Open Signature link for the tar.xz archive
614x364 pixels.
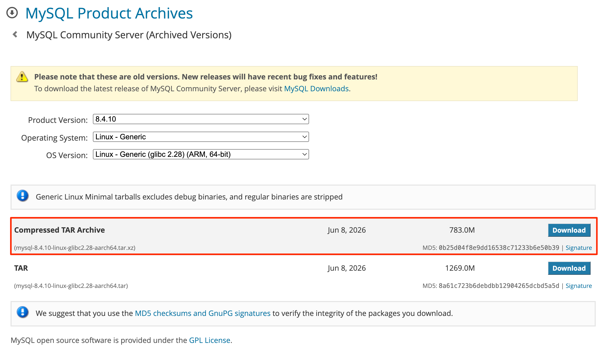coord(578,248)
